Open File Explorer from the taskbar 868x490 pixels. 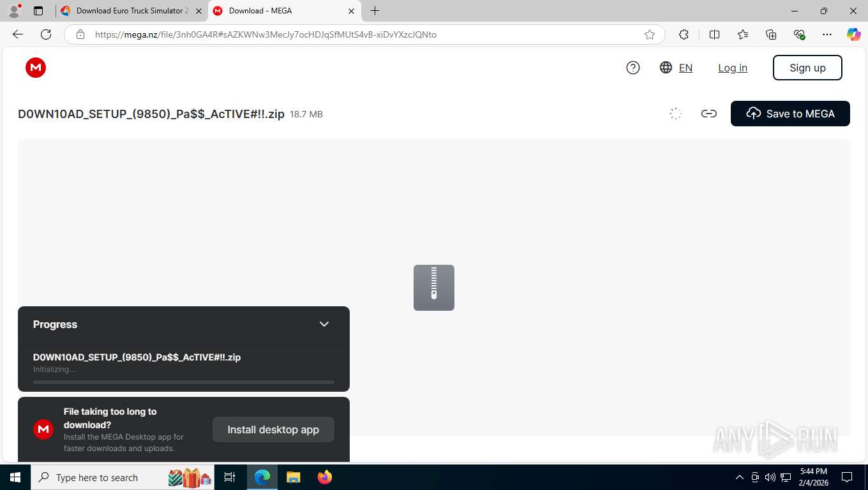(x=293, y=477)
